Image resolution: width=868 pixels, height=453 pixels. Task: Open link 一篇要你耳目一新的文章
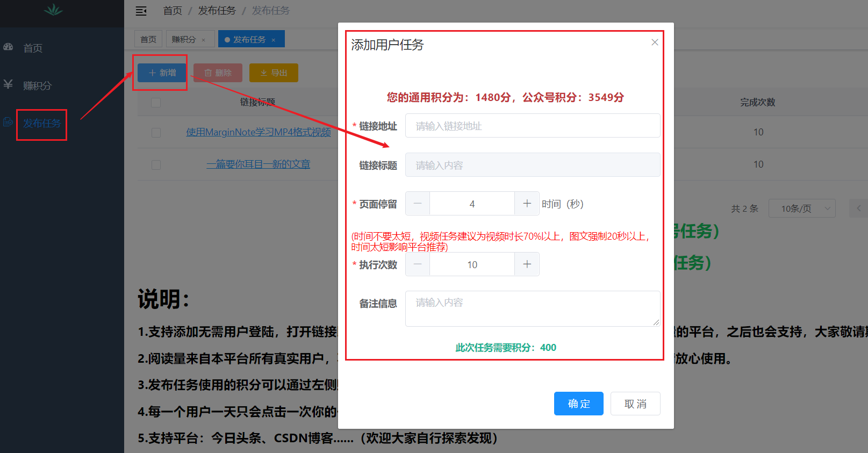[x=259, y=164]
